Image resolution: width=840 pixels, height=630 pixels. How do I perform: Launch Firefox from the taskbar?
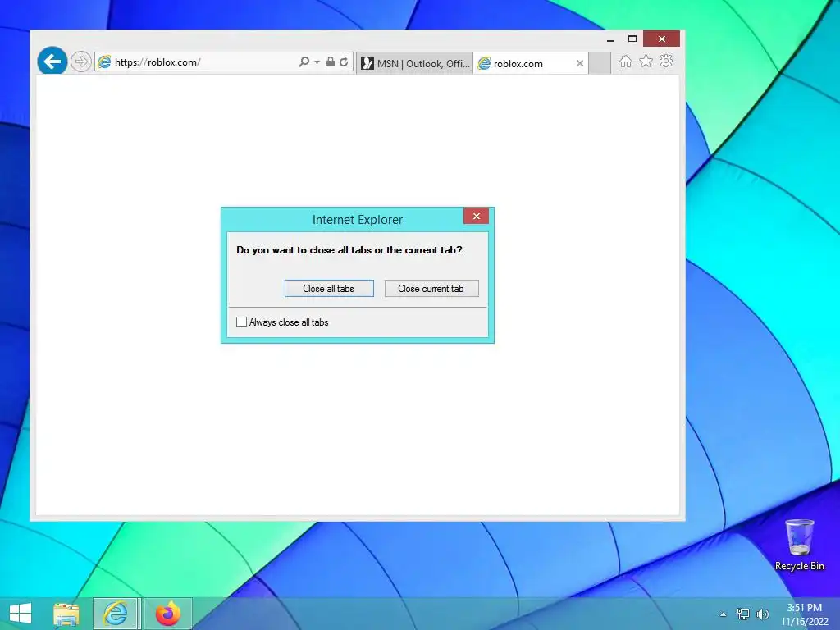tap(167, 614)
